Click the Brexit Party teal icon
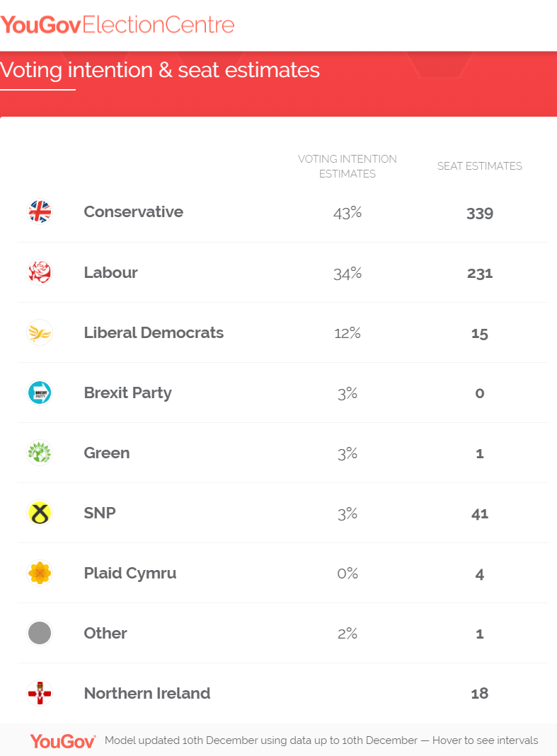 pyautogui.click(x=40, y=392)
